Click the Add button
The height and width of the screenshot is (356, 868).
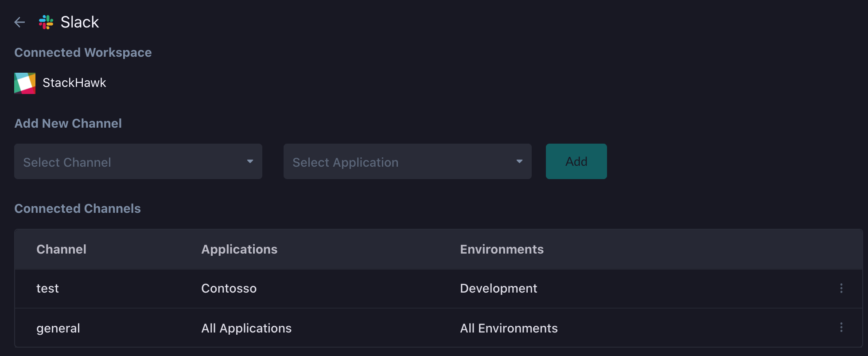click(576, 161)
